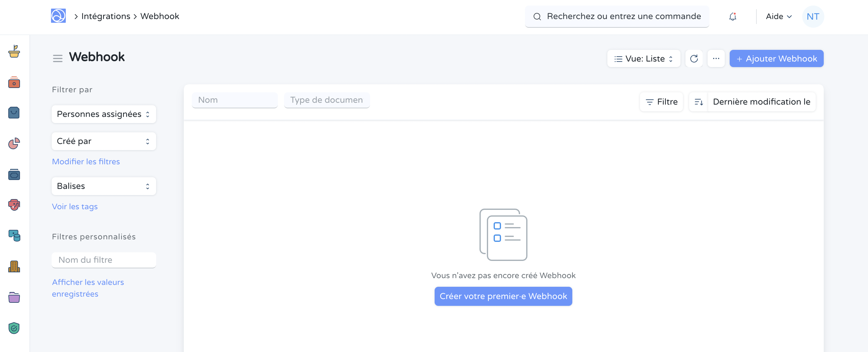Click the Ajouter Webhook button
Viewport: 868px width, 352px height.
[776, 58]
